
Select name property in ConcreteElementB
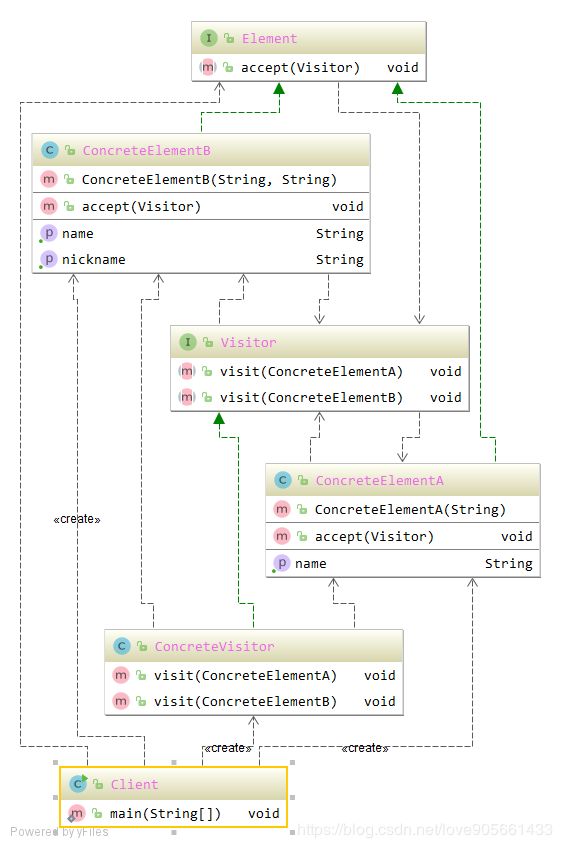coord(201,234)
